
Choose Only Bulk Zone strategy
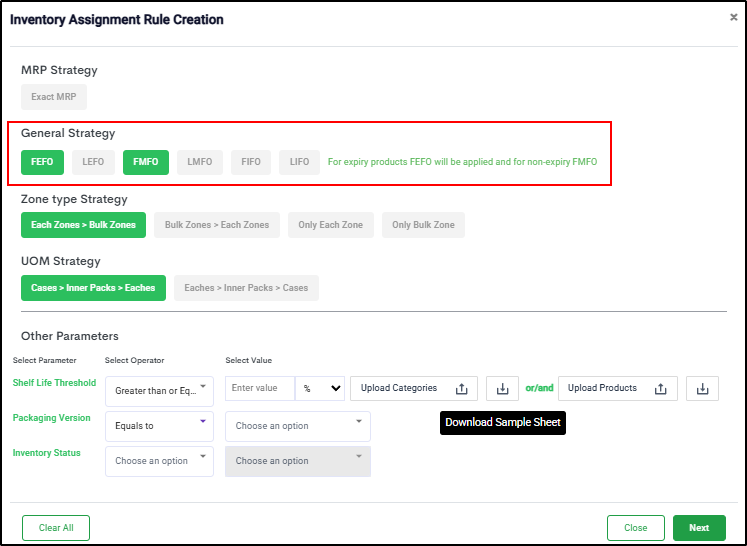tap(423, 225)
